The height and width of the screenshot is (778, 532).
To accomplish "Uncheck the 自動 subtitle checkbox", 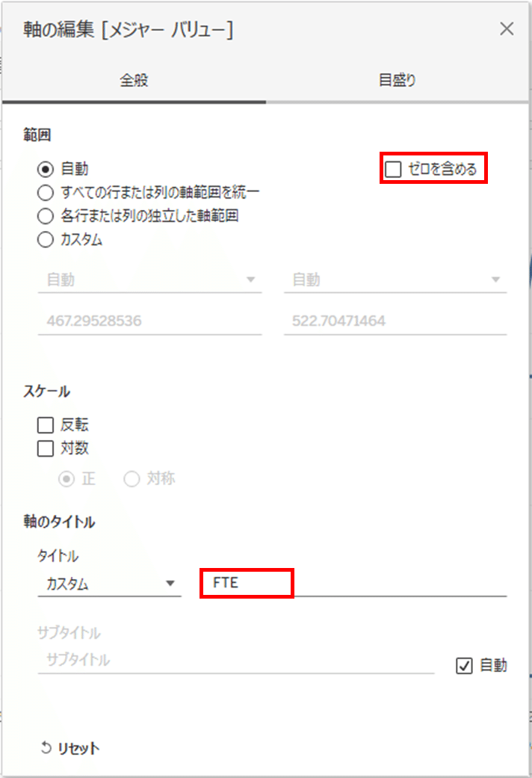I will click(x=464, y=665).
